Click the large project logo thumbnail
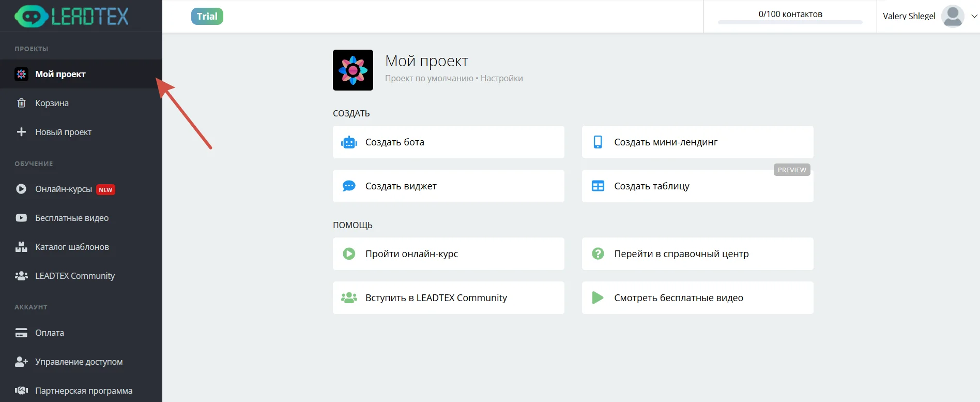The image size is (980, 402). (x=353, y=70)
